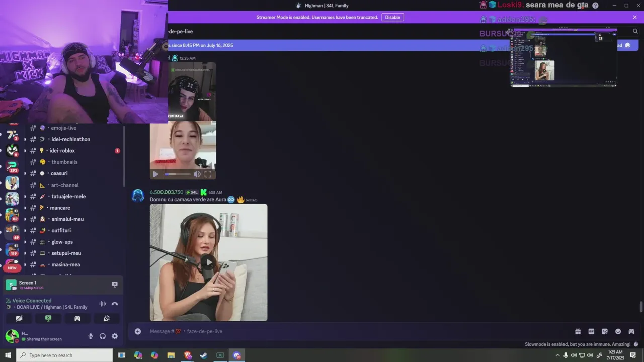
Task: Click the message author avatar
Action: (138, 196)
